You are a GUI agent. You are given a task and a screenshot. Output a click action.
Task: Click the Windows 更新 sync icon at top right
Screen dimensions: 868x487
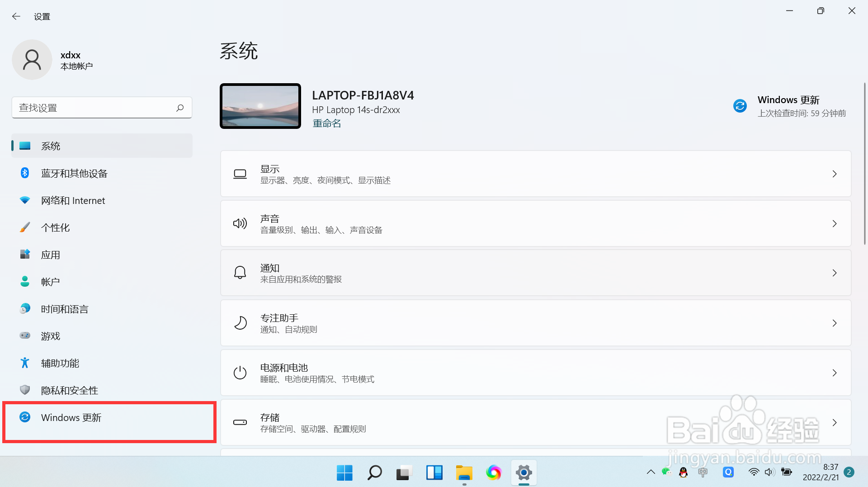click(740, 106)
